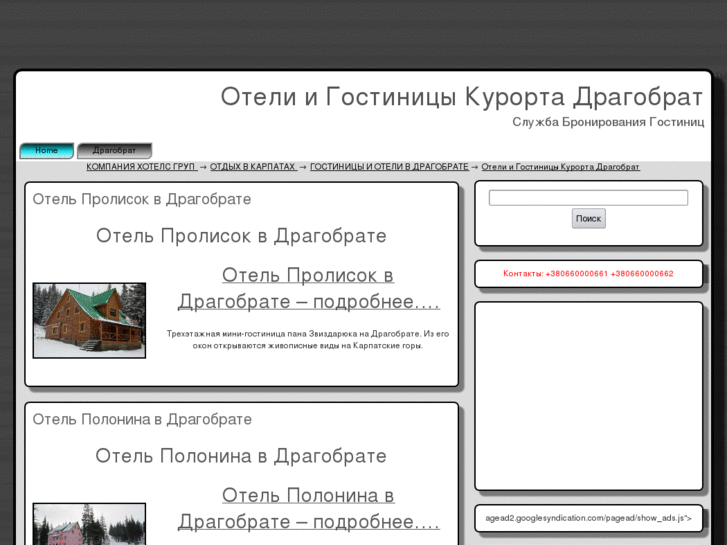This screenshot has height=545, width=727.
Task: Click the googlesyndication show_ads.js text
Action: click(x=588, y=518)
